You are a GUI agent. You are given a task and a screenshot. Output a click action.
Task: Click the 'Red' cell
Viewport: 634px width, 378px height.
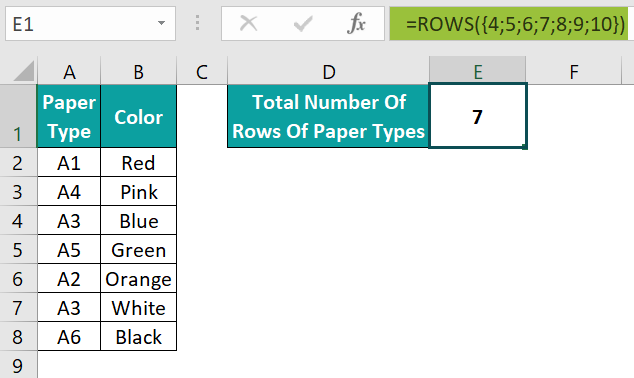pyautogui.click(x=139, y=162)
